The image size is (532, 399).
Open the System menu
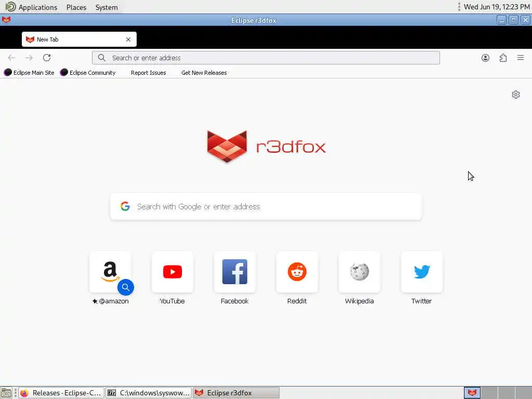(x=107, y=7)
